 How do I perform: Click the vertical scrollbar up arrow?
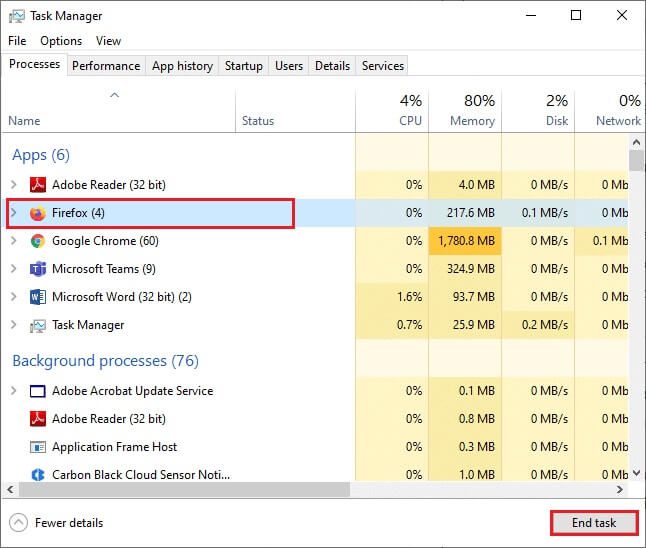coord(637,143)
